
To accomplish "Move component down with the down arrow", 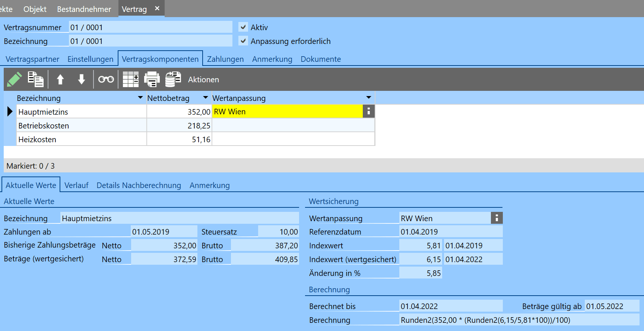I will 82,79.
